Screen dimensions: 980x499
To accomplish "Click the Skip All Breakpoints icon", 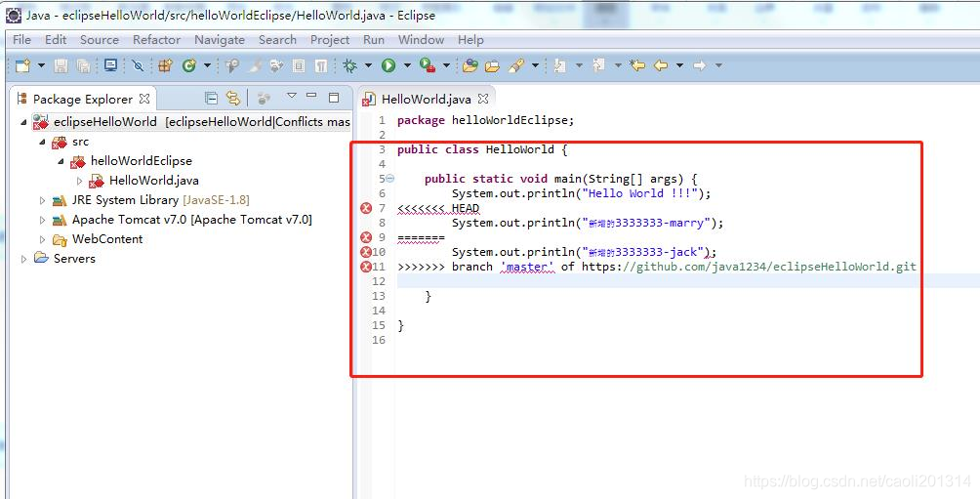I will click(138, 65).
